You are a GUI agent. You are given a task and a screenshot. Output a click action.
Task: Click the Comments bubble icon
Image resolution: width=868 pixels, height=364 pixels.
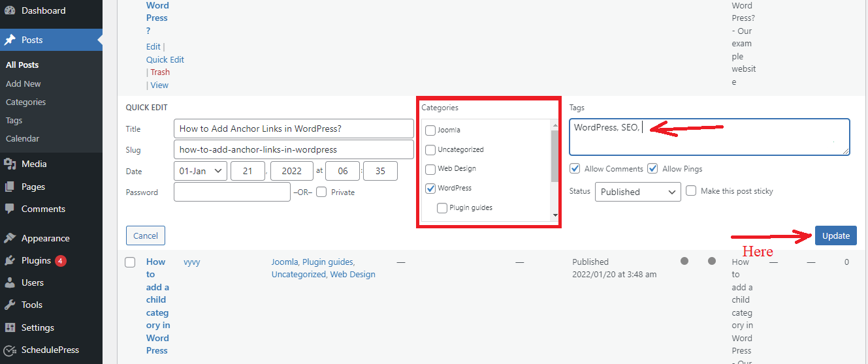coord(10,209)
